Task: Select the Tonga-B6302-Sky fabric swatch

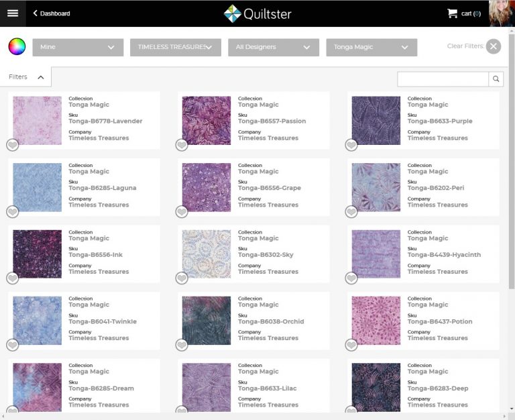Action: pyautogui.click(x=207, y=254)
